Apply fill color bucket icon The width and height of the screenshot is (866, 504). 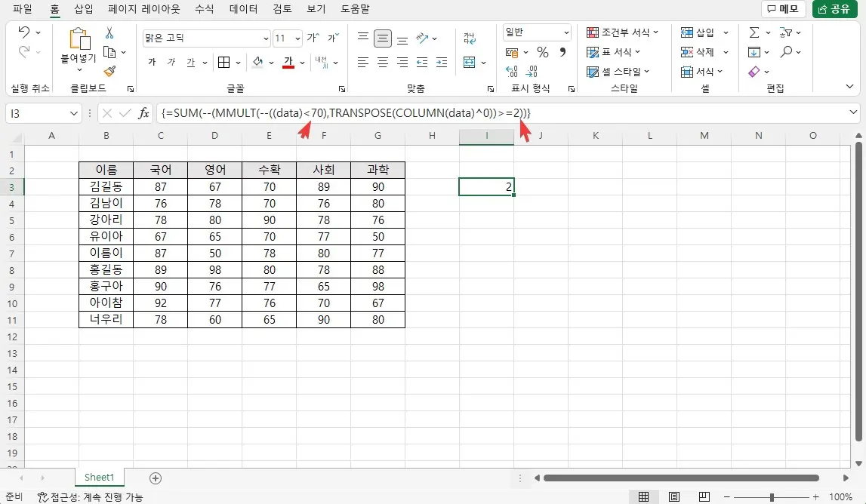[257, 63]
